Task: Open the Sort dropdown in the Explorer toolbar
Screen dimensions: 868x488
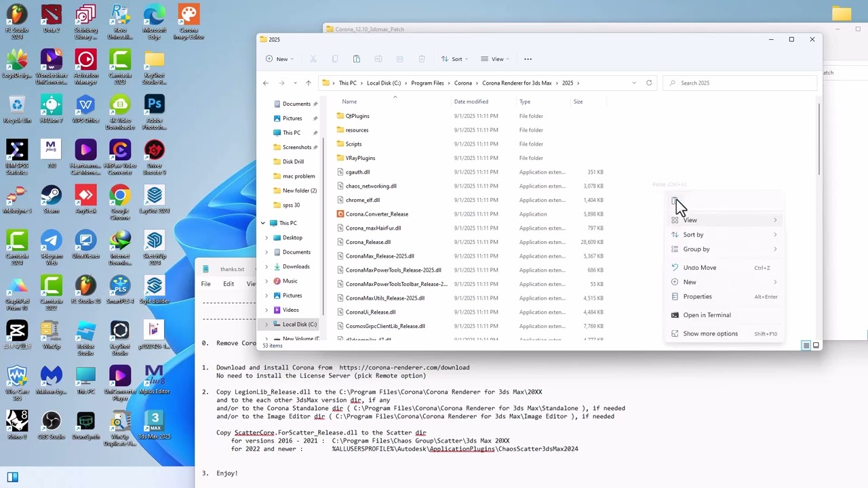Action: pos(454,59)
